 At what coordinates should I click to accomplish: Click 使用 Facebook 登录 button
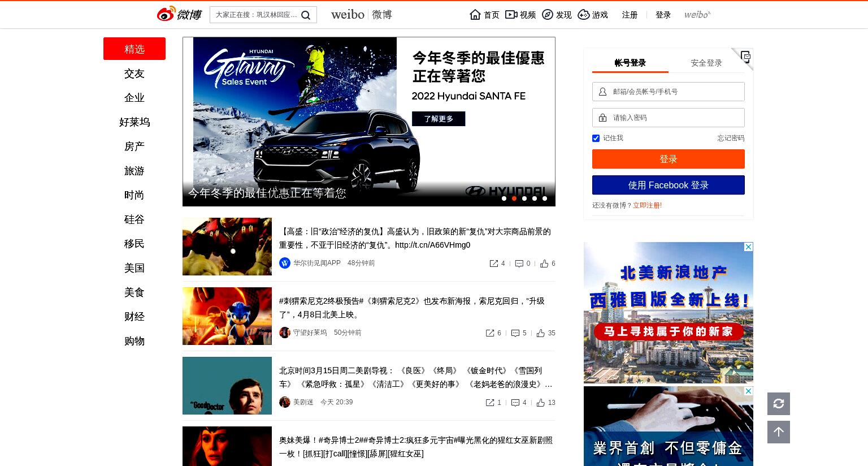[x=669, y=185]
